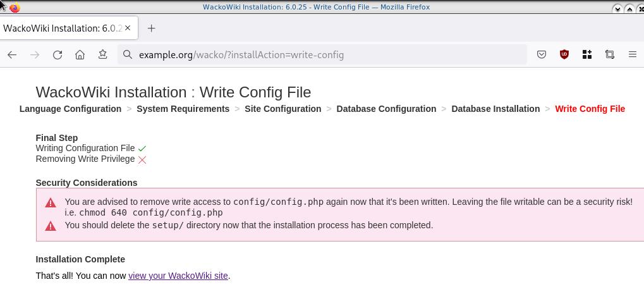Select the Site Configuration step

(x=283, y=109)
